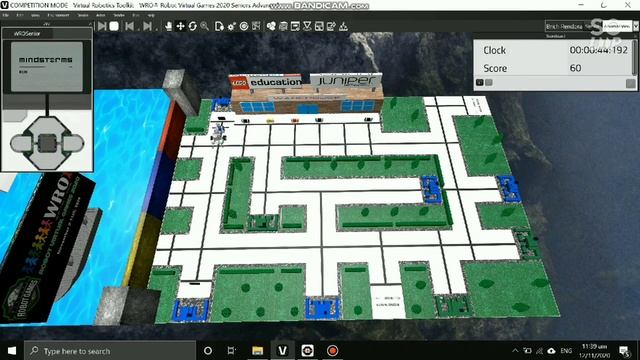Viewport: 640px width, 360px height.
Task: Open the gear settings toolbar icon
Action: coord(231,26)
